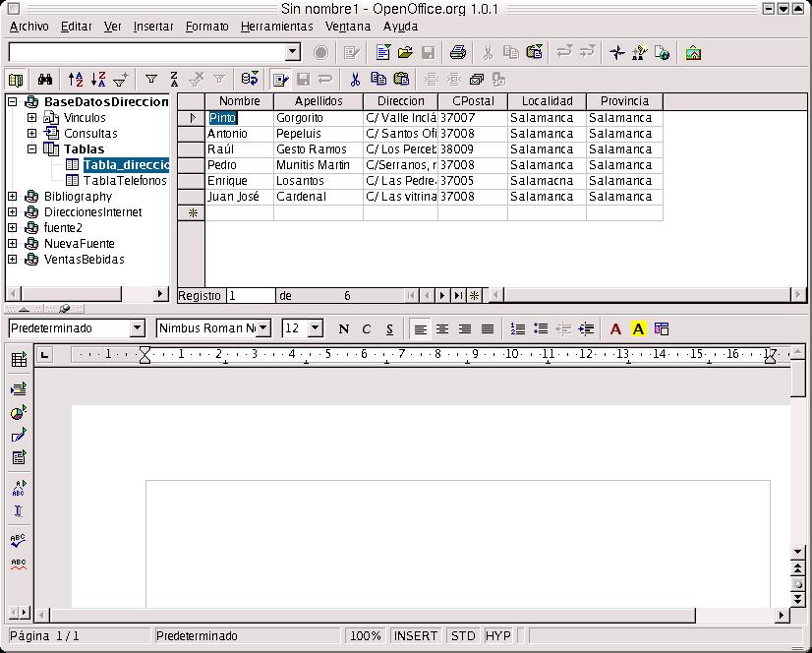812x653 pixels.
Task: Click the Insert Table icon in left toolbar
Action: [x=18, y=361]
